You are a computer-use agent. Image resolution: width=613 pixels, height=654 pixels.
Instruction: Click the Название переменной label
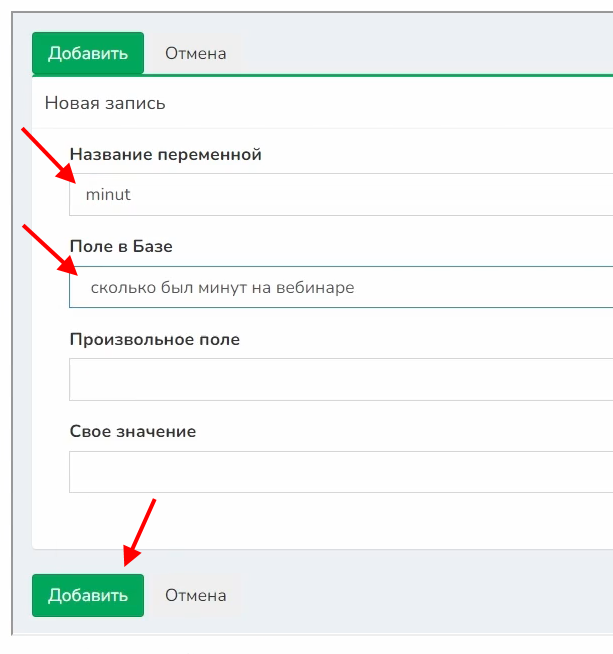(x=165, y=155)
